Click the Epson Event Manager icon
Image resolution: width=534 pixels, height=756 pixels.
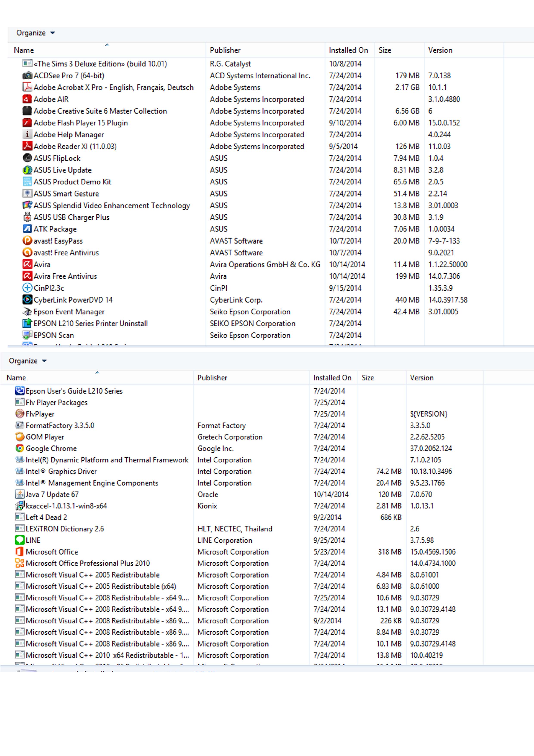point(27,311)
